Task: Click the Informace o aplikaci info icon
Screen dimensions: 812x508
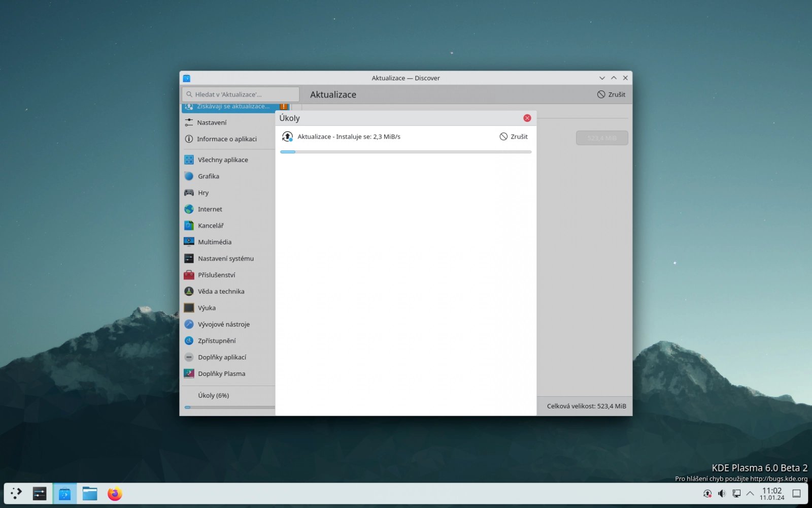Action: [x=189, y=139]
